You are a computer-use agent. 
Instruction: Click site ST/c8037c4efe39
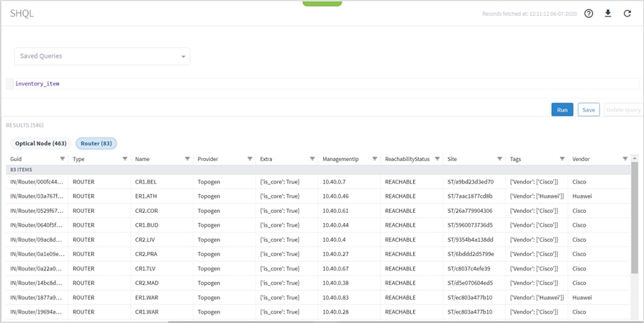pos(469,268)
